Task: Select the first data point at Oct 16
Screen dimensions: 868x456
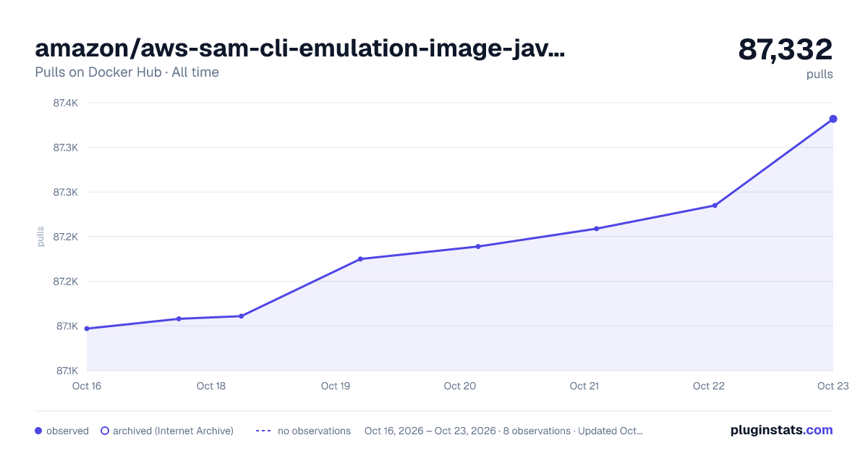Action: [x=87, y=329]
